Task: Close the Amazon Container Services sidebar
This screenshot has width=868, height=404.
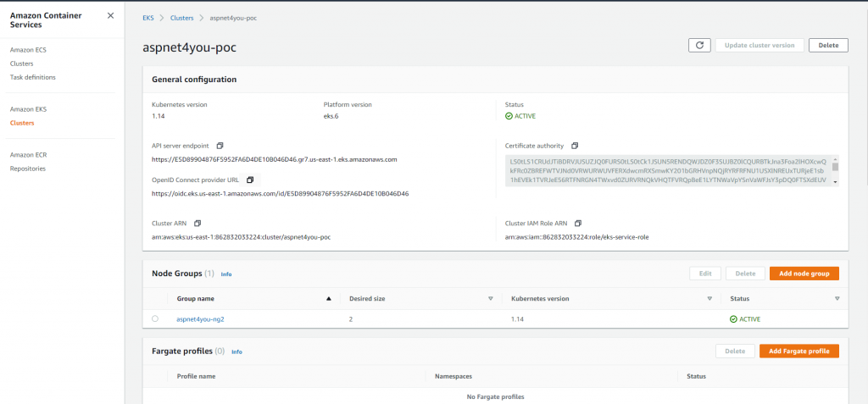Action: click(111, 15)
